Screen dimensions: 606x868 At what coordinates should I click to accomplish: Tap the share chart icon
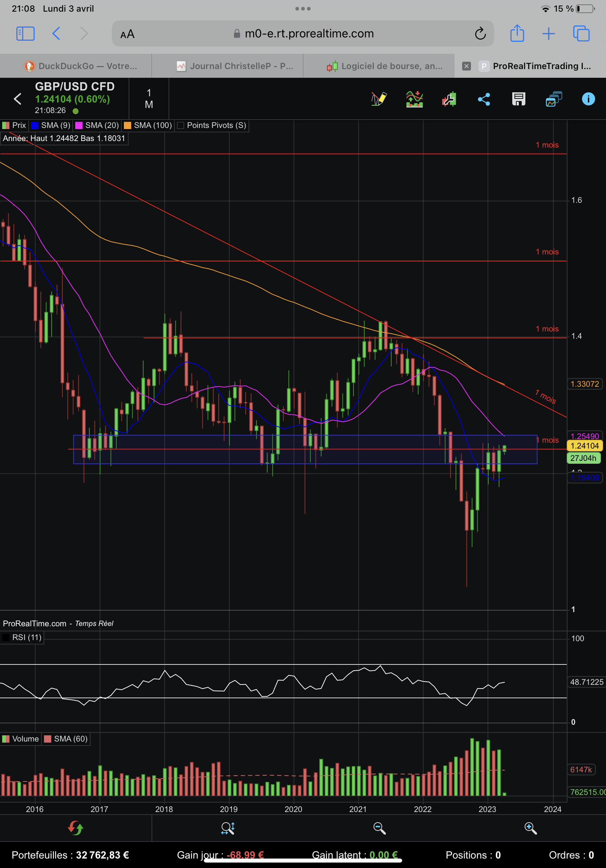[x=484, y=99]
